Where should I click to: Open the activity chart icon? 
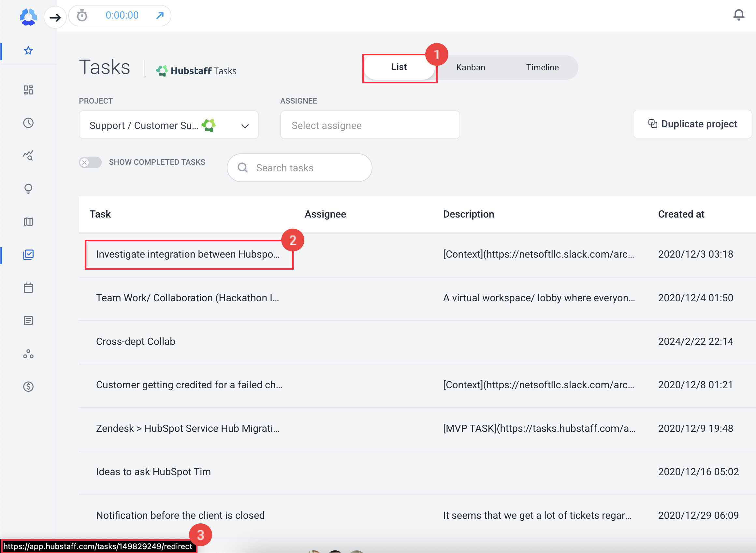28,155
